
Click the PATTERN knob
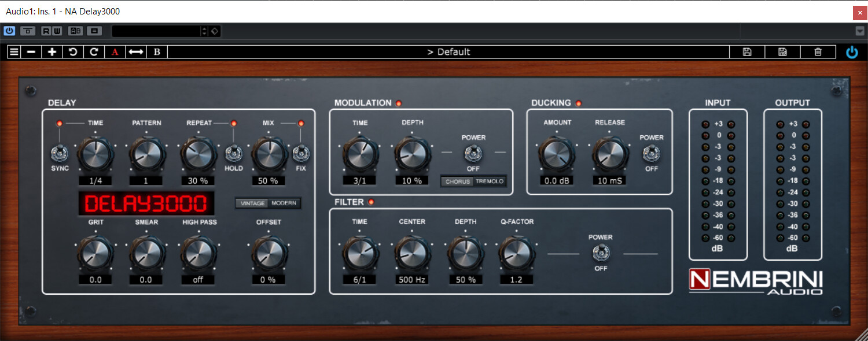tap(146, 154)
